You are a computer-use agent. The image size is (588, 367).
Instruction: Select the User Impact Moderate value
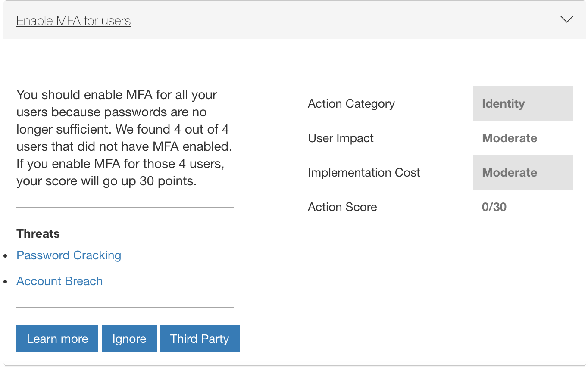(x=509, y=138)
